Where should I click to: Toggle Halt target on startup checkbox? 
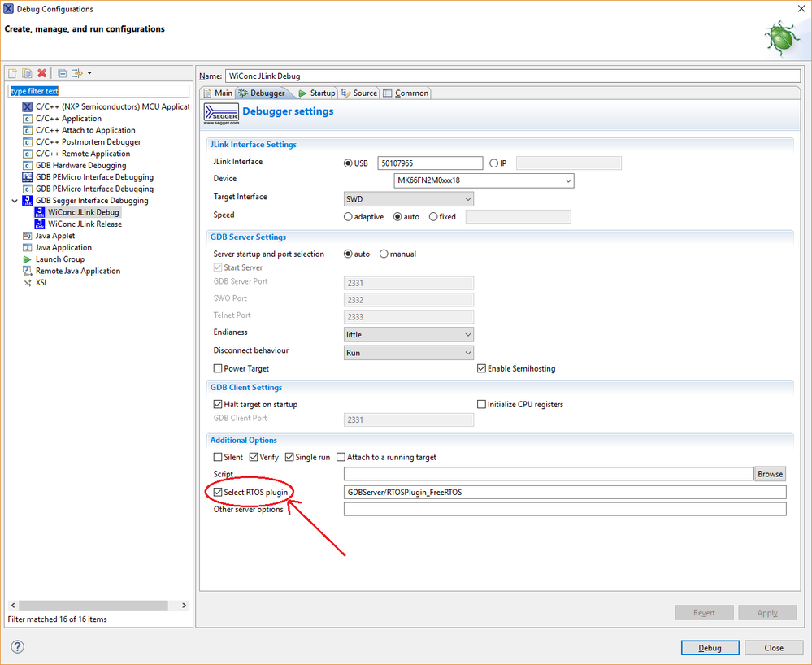[218, 405]
